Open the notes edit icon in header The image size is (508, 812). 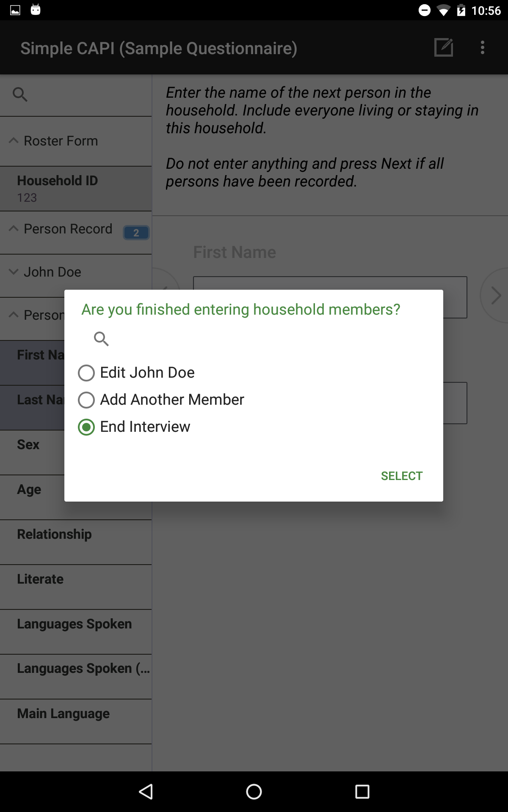coord(444,47)
